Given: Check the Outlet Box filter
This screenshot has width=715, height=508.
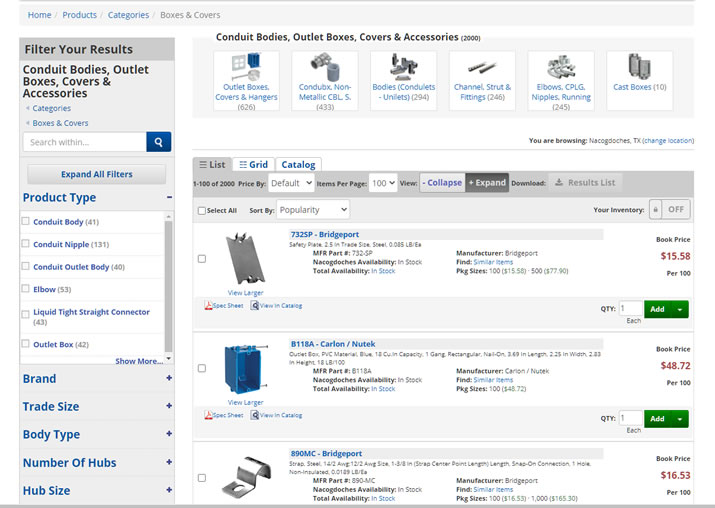Looking at the screenshot, I should (26, 343).
